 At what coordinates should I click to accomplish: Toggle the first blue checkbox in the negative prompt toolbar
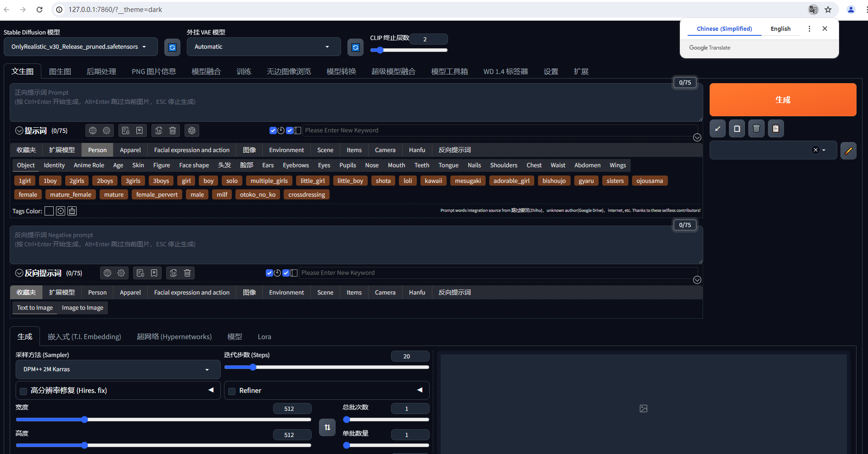point(269,273)
